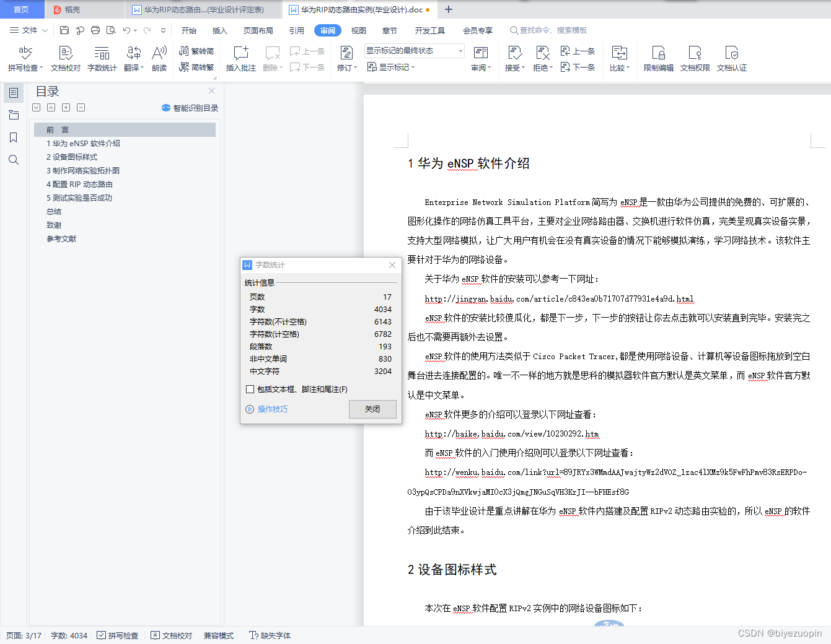
Task: Check 包括文本框、脚注和尾注 checkbox
Action: pyautogui.click(x=250, y=389)
